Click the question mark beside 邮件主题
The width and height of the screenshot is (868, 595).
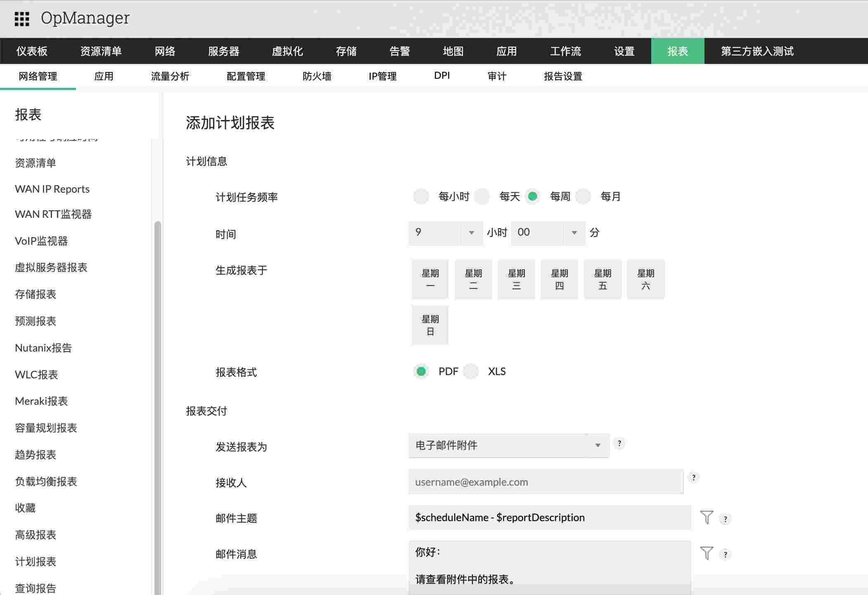point(726,519)
